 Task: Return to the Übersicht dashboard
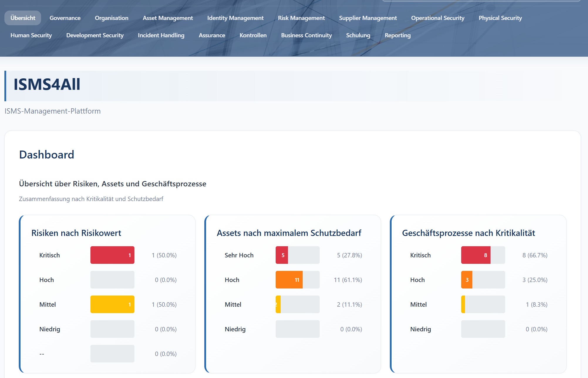pos(23,18)
